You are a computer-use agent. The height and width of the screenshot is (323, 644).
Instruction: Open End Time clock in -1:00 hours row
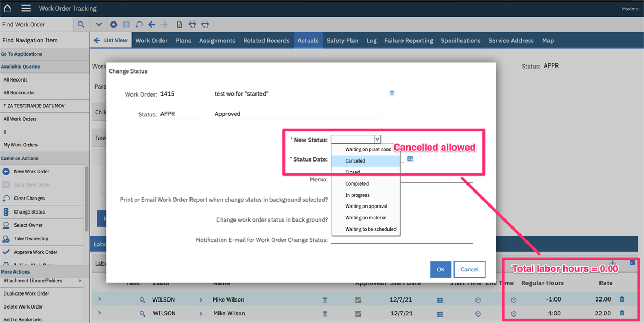pyautogui.click(x=514, y=300)
